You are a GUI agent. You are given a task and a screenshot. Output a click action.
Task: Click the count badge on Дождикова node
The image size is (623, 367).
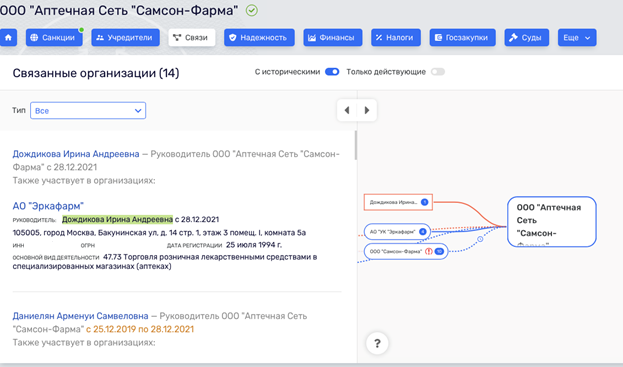click(424, 202)
